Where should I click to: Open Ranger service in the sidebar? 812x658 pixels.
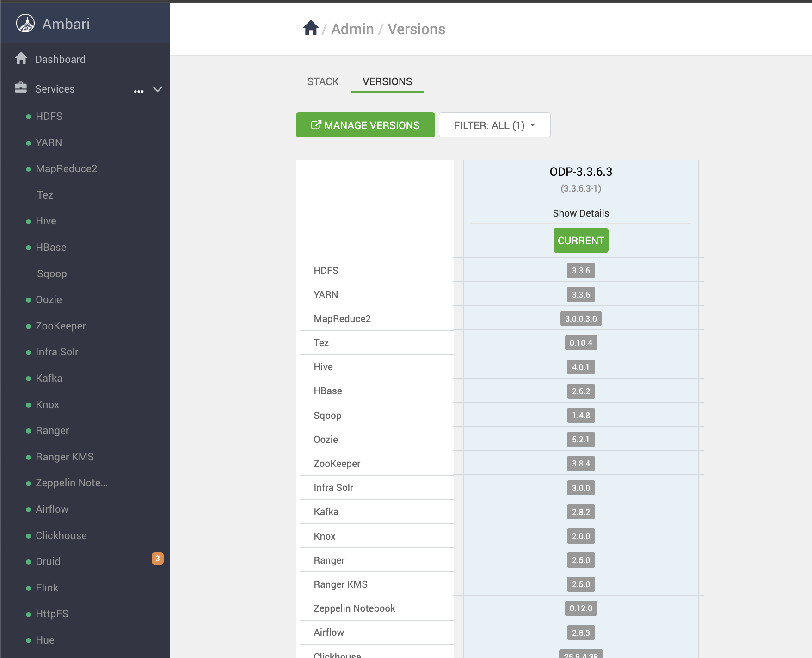pyautogui.click(x=52, y=430)
